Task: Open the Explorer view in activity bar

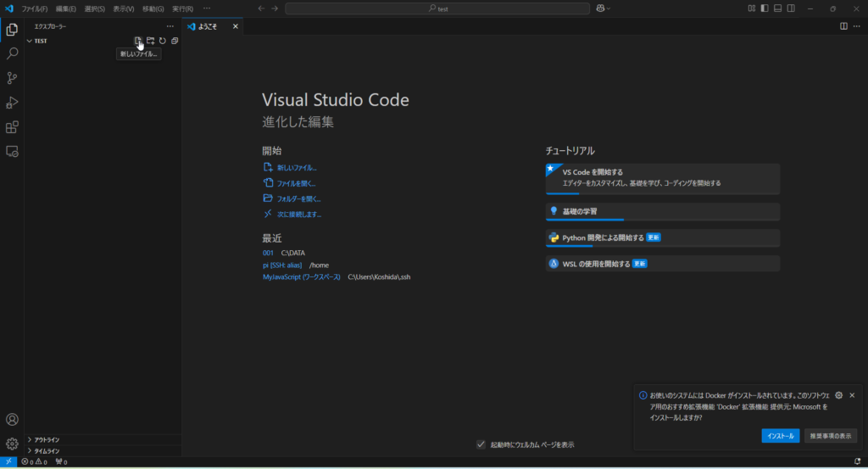Action: [12, 30]
